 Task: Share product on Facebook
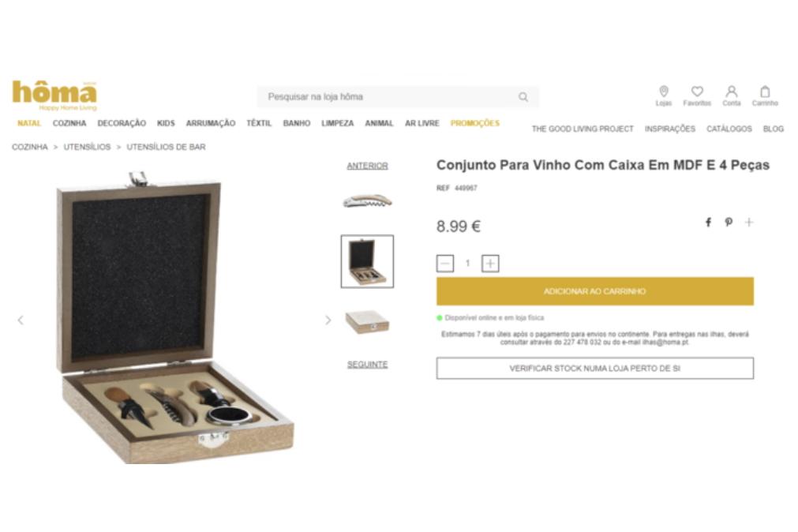tap(708, 222)
